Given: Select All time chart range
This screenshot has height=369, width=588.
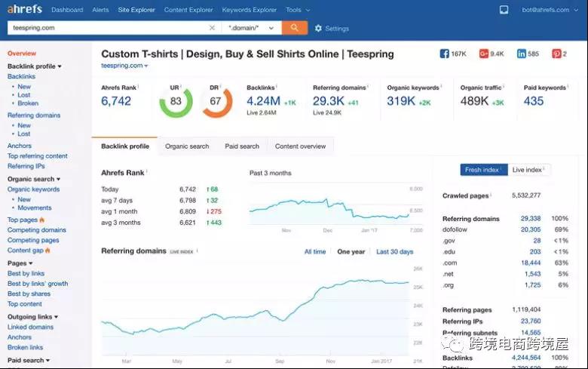Looking at the screenshot, I should click(x=315, y=251).
